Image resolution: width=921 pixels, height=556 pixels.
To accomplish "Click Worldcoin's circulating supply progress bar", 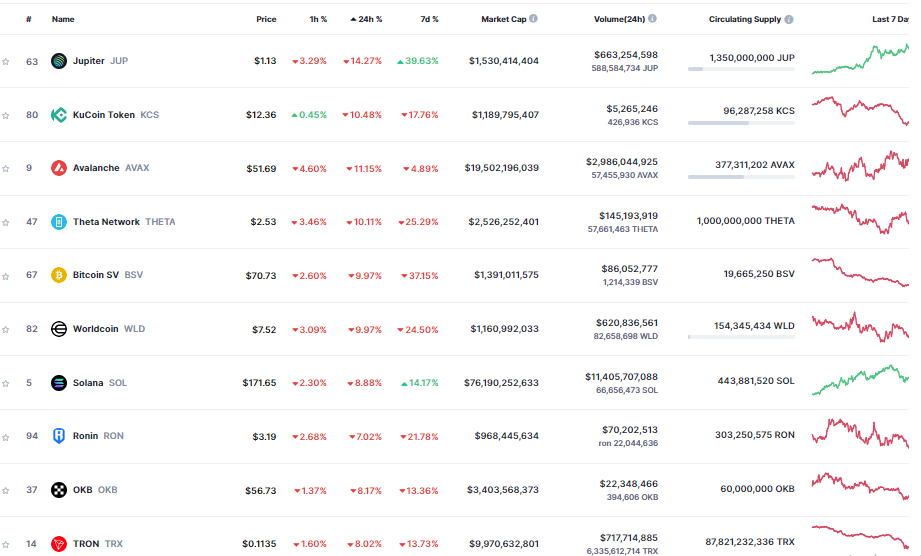I will click(x=741, y=337).
